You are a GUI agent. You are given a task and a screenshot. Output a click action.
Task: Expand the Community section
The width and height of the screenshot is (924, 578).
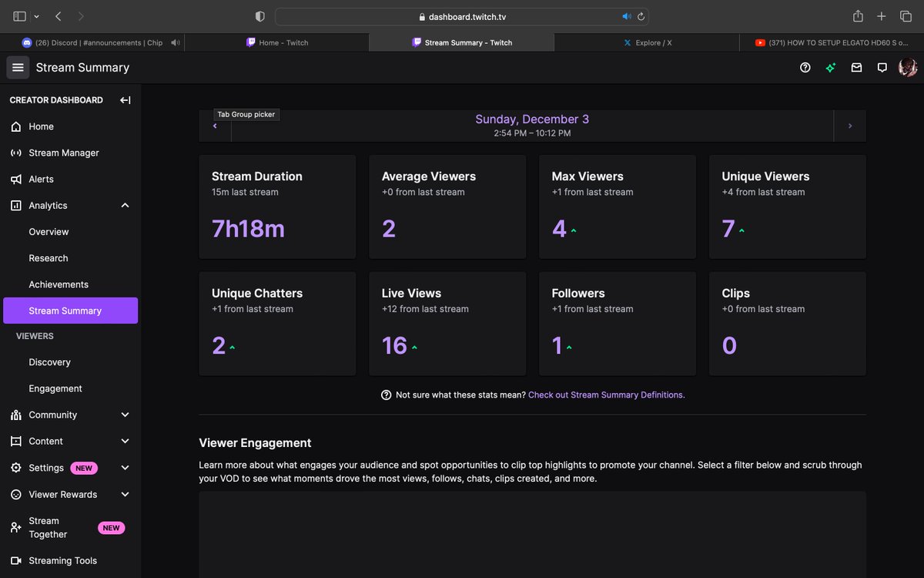coord(126,415)
